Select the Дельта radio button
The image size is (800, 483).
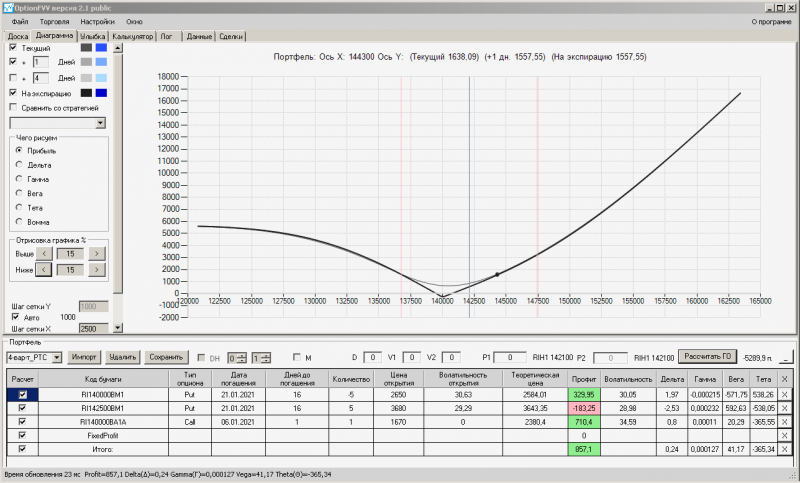tap(19, 164)
